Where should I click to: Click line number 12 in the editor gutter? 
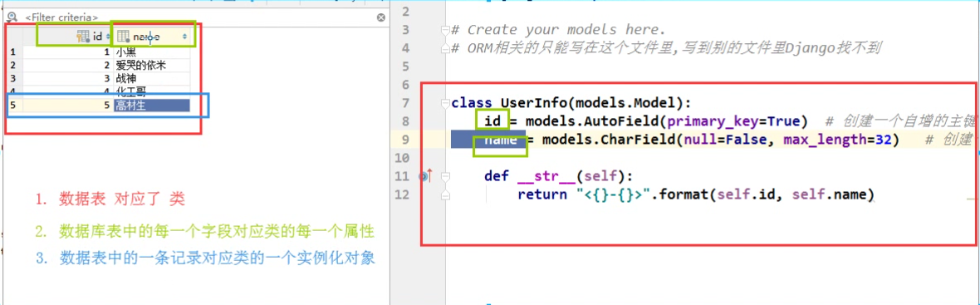click(x=402, y=195)
